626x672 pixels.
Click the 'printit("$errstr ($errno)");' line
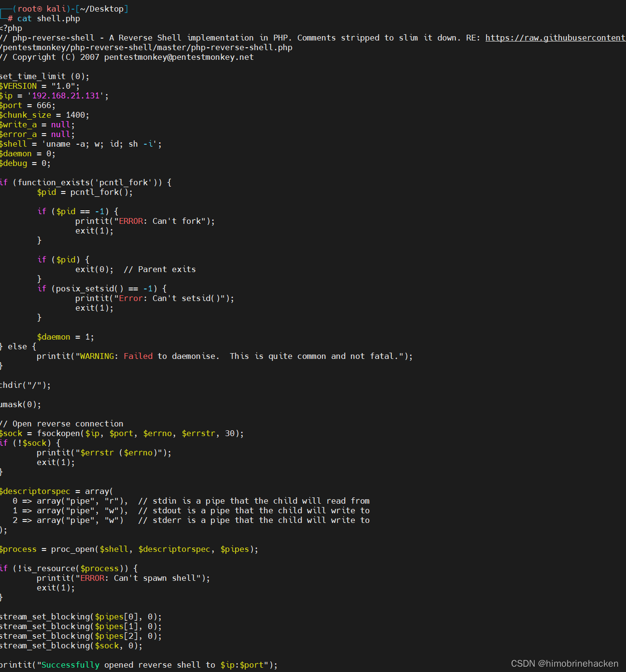click(104, 453)
